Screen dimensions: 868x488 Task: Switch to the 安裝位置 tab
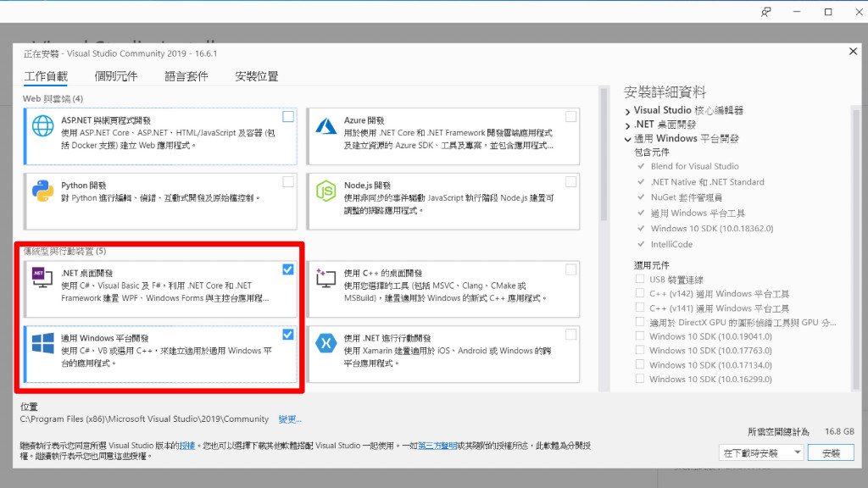[x=257, y=76]
